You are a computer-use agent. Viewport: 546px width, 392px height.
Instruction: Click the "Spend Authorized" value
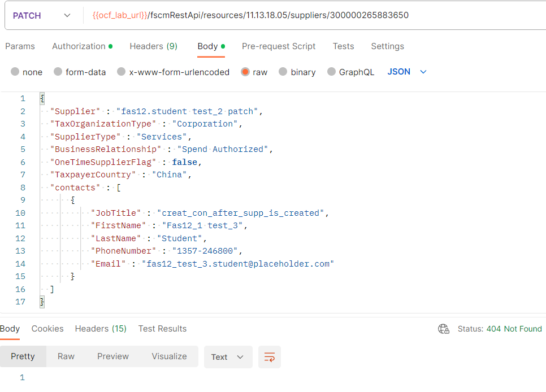coord(223,149)
